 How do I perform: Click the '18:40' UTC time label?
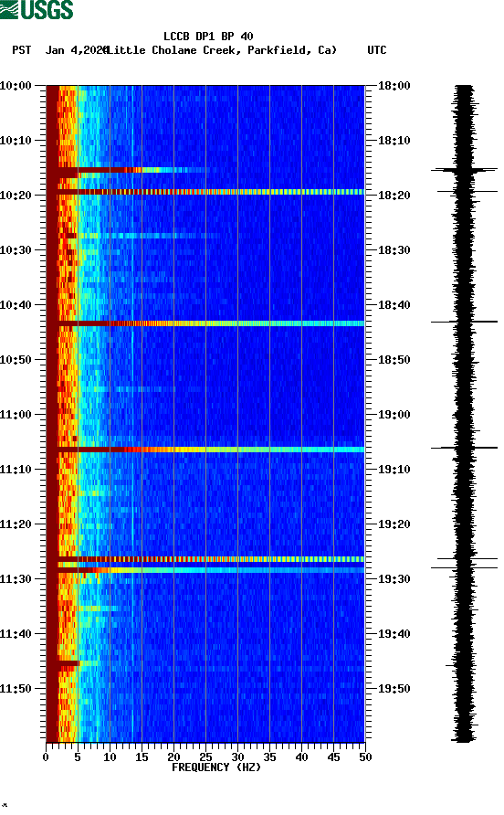click(x=394, y=305)
